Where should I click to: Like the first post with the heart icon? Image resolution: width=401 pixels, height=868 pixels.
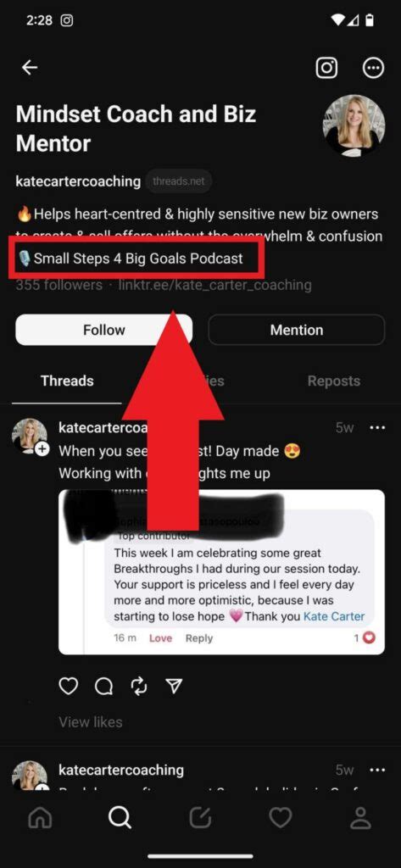point(69,687)
